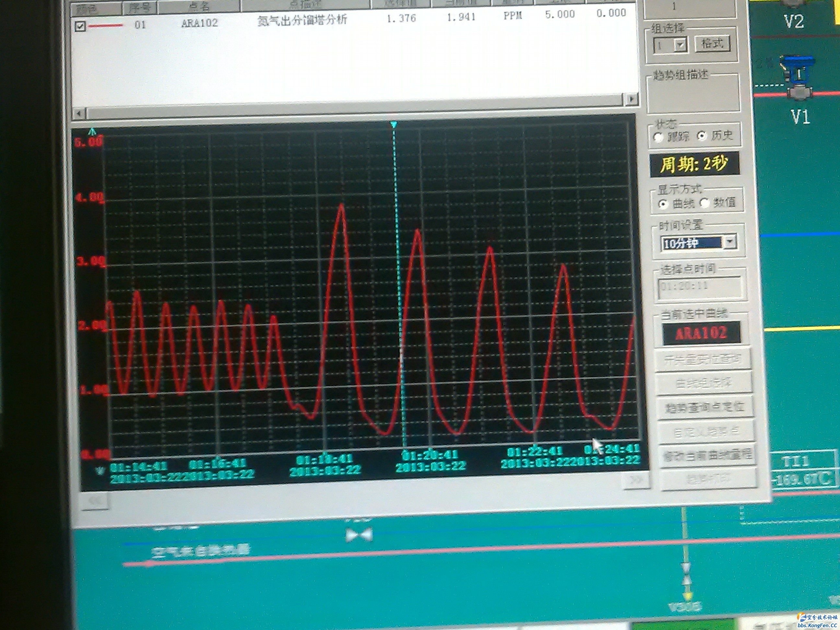Screen dimensions: 840x630
Task: Uncheck the ARA102 curve visibility checkbox
Action: click(80, 27)
